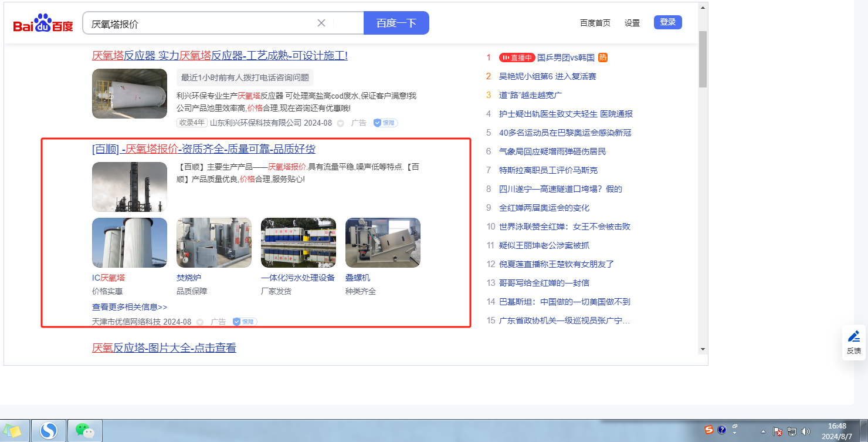Expand the dropdown arrow after 山东利兴环保科技有限公司 2024-08
This screenshot has height=442, width=868.
[340, 123]
